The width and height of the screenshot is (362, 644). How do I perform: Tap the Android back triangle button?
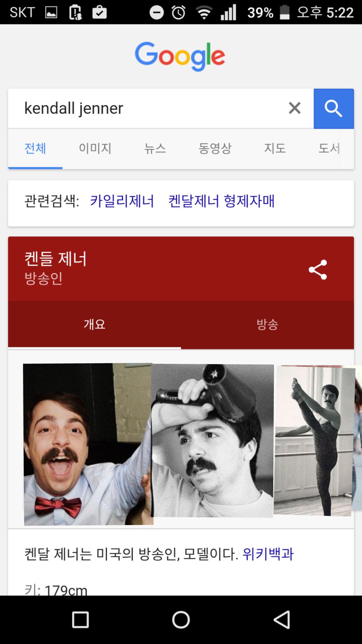[x=281, y=620]
